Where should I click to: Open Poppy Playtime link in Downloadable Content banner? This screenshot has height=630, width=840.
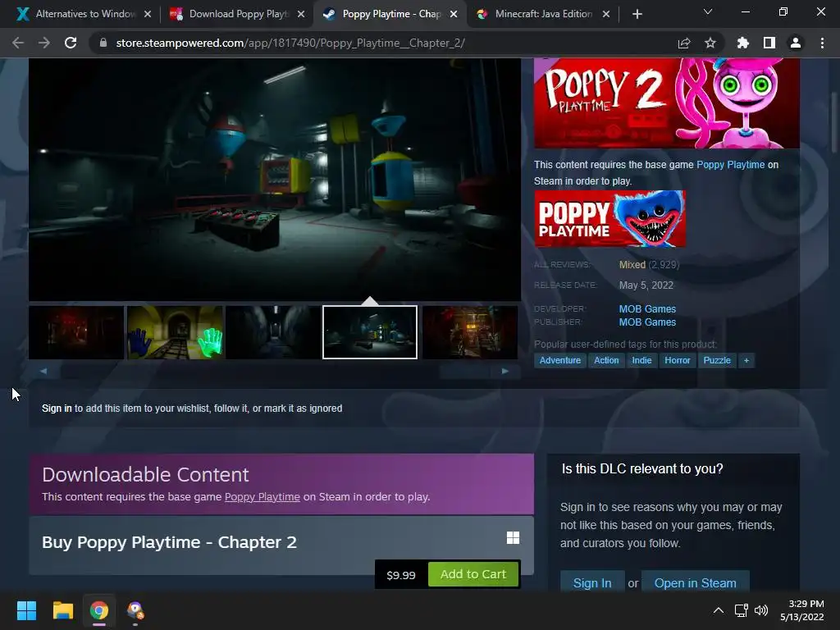pyautogui.click(x=262, y=496)
